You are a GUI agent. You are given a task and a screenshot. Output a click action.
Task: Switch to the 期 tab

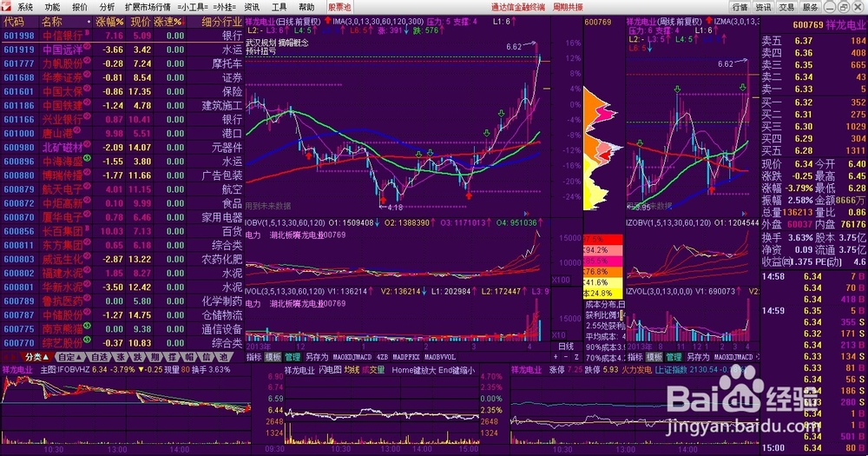pos(155,357)
